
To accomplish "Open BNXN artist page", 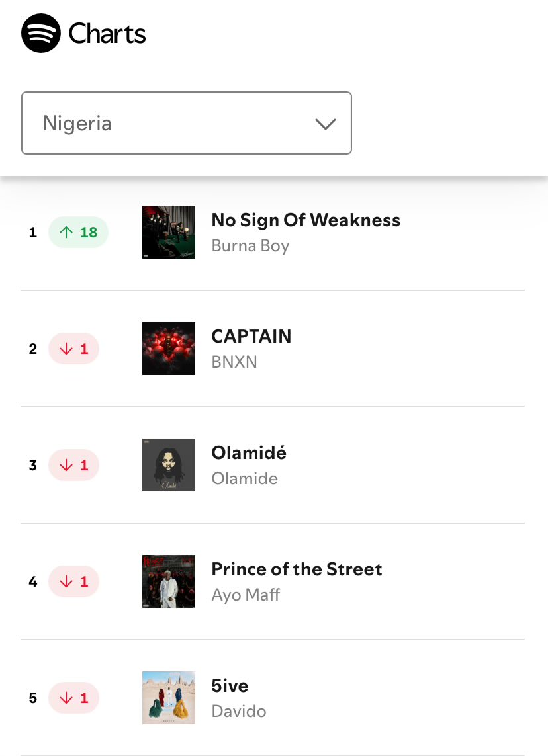I will click(x=234, y=362).
